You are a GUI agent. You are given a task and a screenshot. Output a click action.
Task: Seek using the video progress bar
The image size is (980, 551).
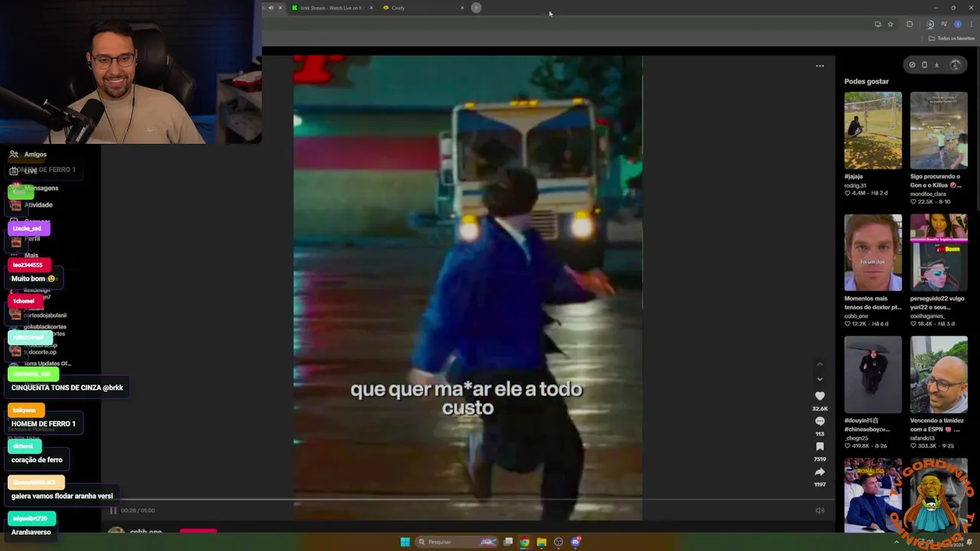(468, 500)
